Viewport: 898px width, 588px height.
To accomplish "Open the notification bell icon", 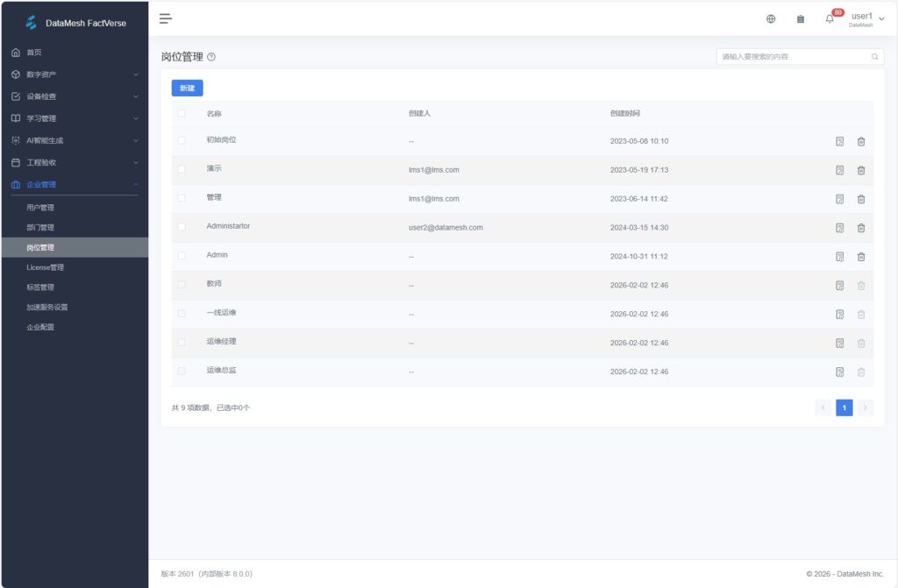I will point(830,18).
